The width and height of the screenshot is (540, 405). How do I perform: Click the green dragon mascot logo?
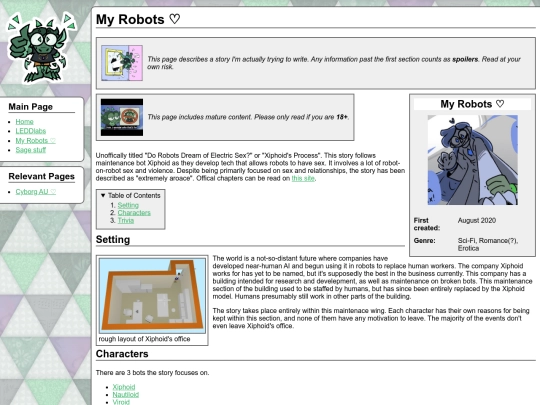point(41,47)
